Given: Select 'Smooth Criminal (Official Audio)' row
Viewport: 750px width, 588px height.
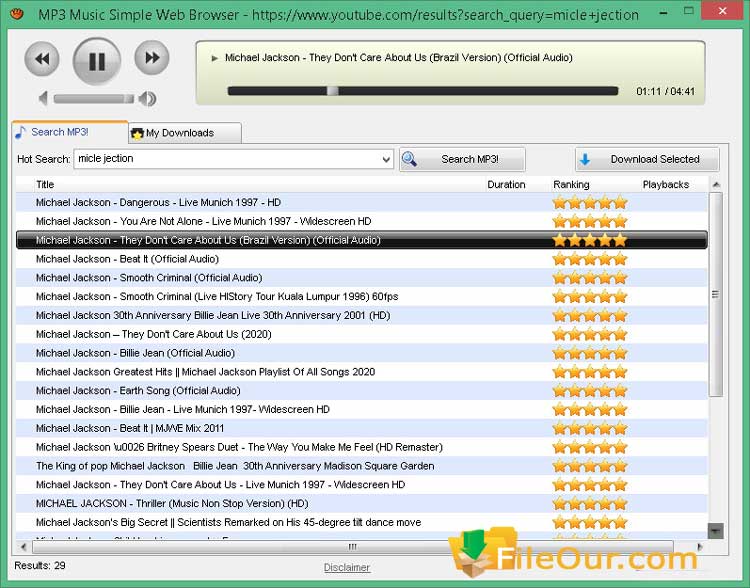Looking at the screenshot, I should 362,277.
